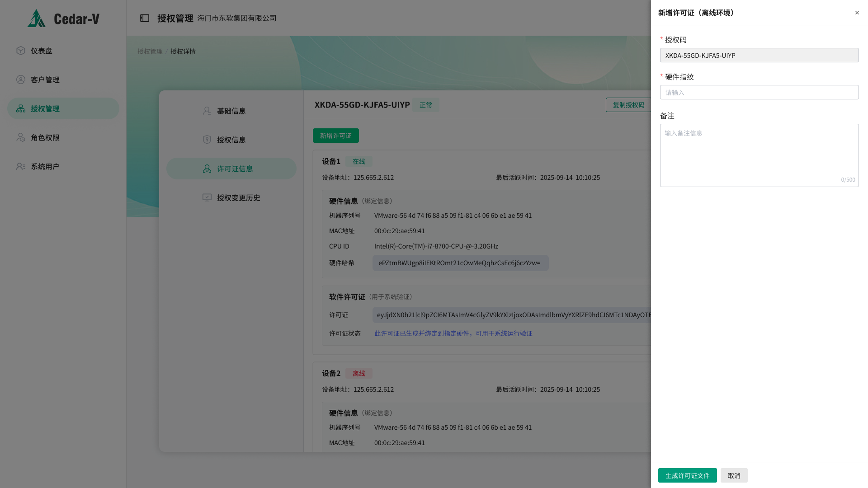This screenshot has width=868, height=488.
Task: Close the 新增许可证 drawer
Action: (x=857, y=13)
